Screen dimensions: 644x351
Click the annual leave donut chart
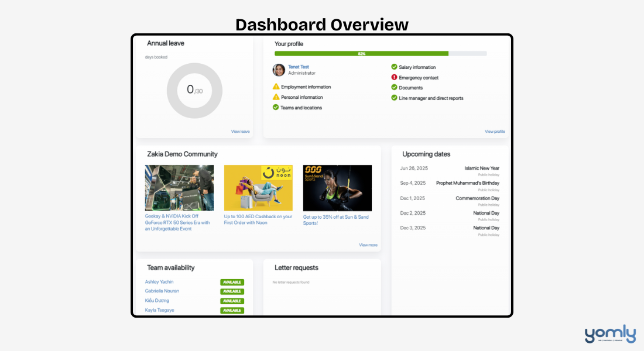tap(195, 90)
